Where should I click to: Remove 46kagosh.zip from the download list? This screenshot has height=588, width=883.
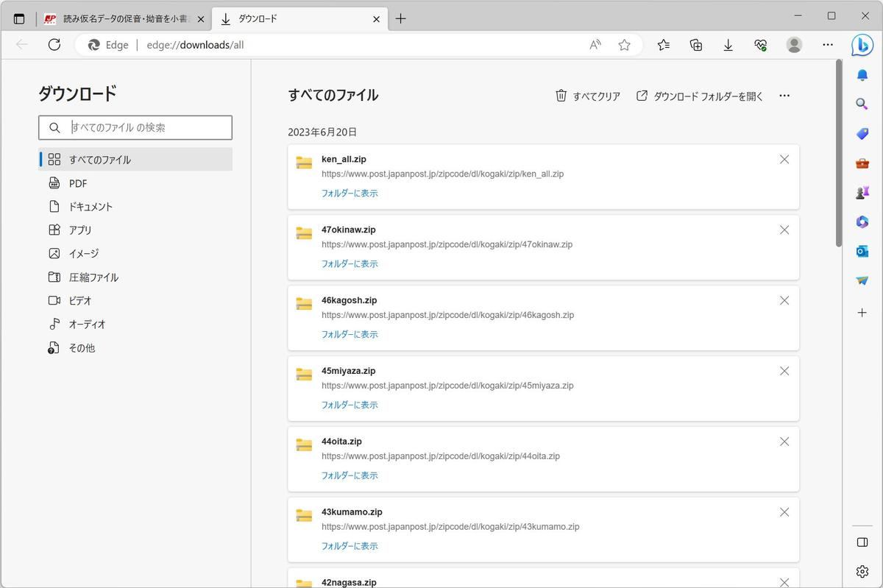[784, 301]
